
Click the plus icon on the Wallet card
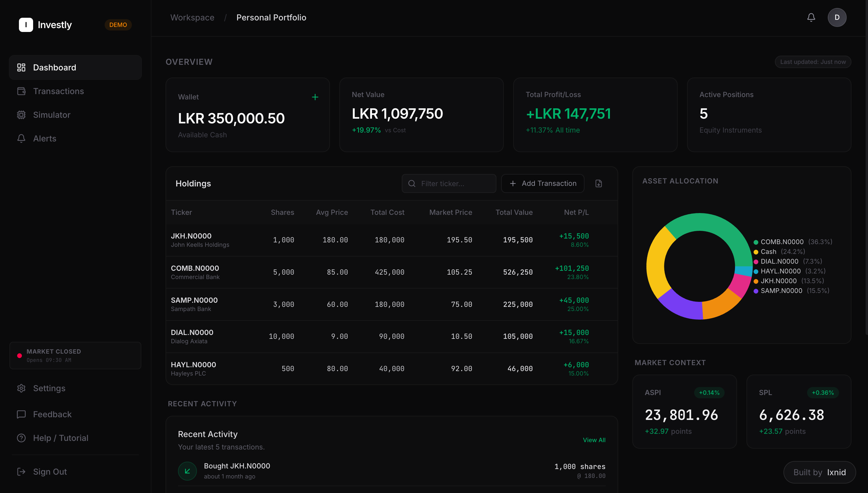315,97
